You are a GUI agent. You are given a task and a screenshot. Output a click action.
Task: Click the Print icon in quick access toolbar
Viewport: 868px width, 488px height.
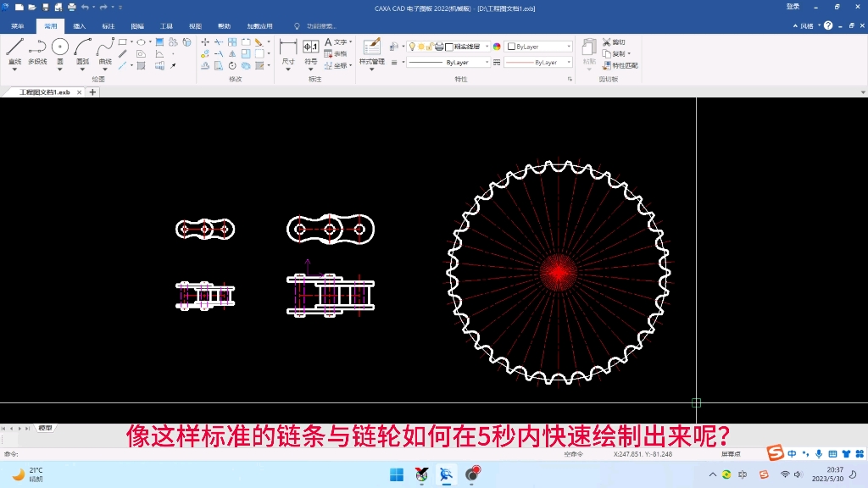pyautogui.click(x=71, y=7)
